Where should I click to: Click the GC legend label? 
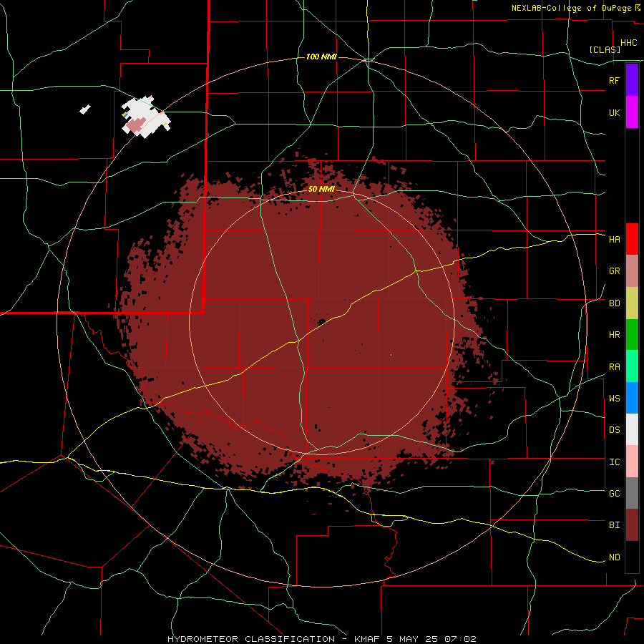(x=614, y=493)
